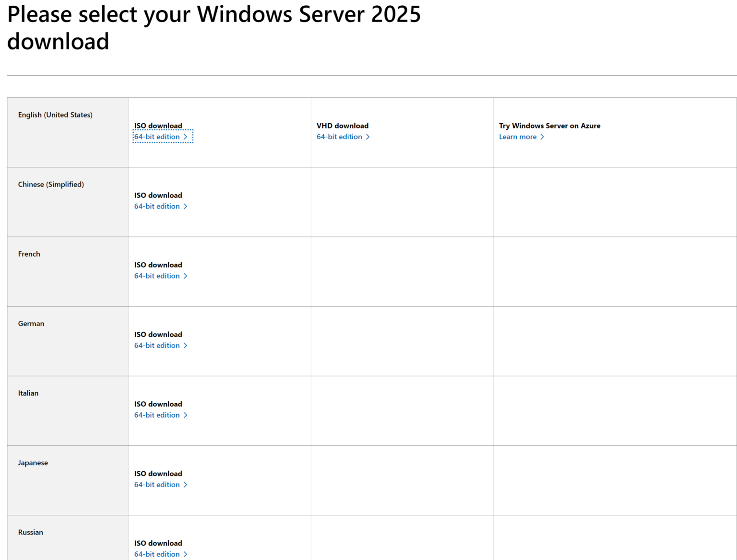Click the chevron next to Learn more on Azure
Viewport: 737px width, 560px height.
542,137
